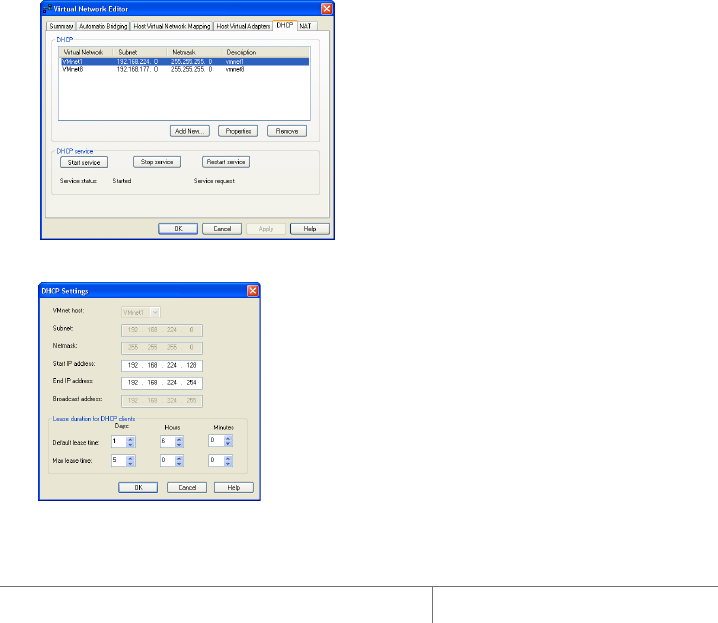
Task: Click the End IP address field
Action: [162, 383]
